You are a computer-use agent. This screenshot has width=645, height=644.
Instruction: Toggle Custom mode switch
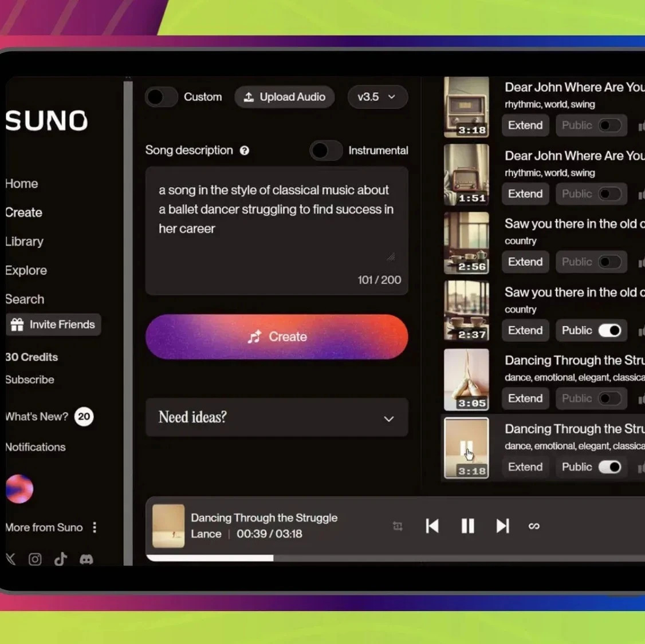[161, 97]
